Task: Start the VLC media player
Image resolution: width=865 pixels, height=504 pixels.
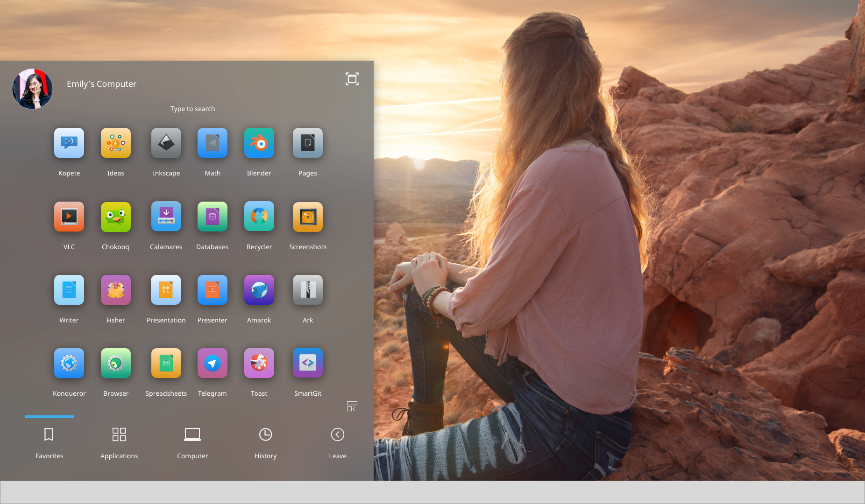Action: pyautogui.click(x=69, y=217)
